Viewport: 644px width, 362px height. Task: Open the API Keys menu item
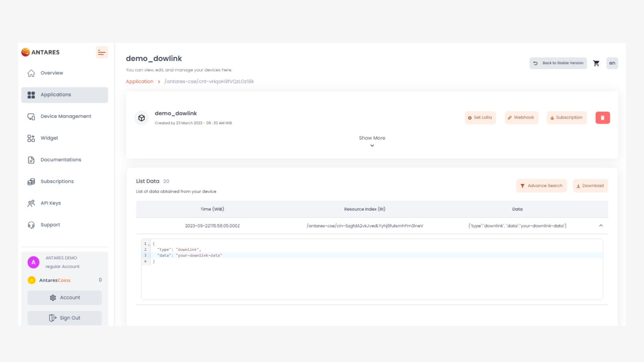tap(51, 203)
